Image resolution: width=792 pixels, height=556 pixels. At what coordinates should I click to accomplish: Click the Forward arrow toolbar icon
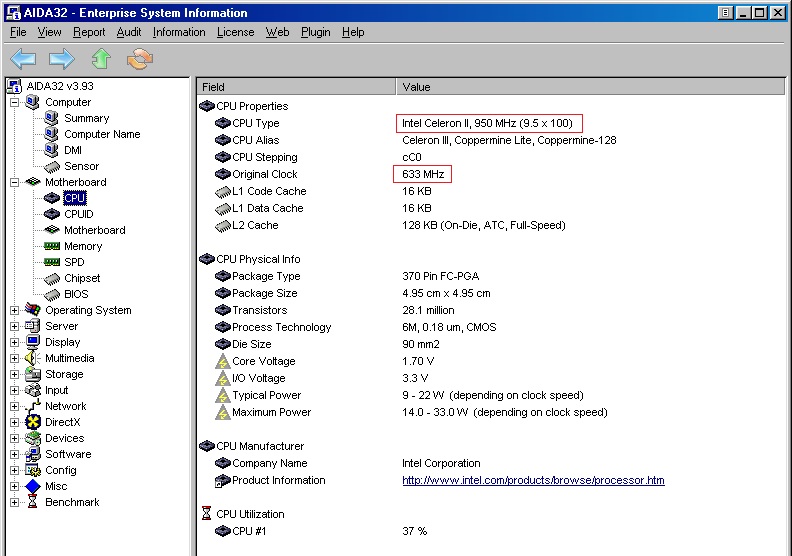62,59
